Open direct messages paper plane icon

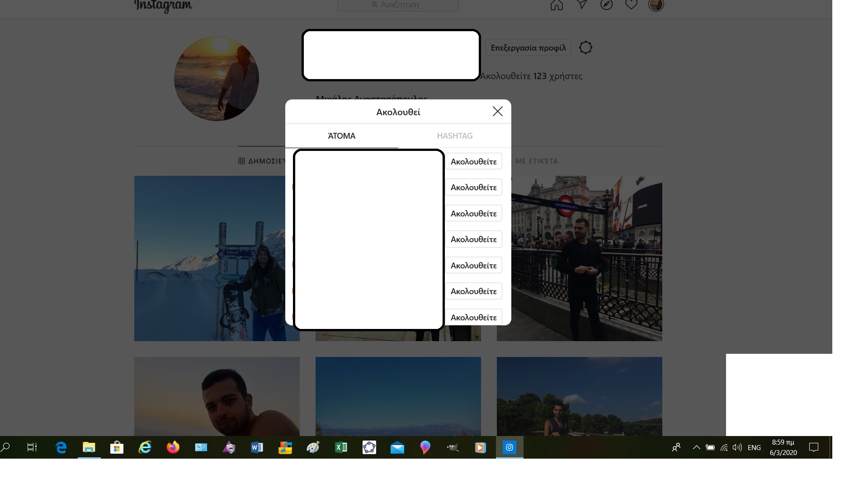pyautogui.click(x=582, y=5)
